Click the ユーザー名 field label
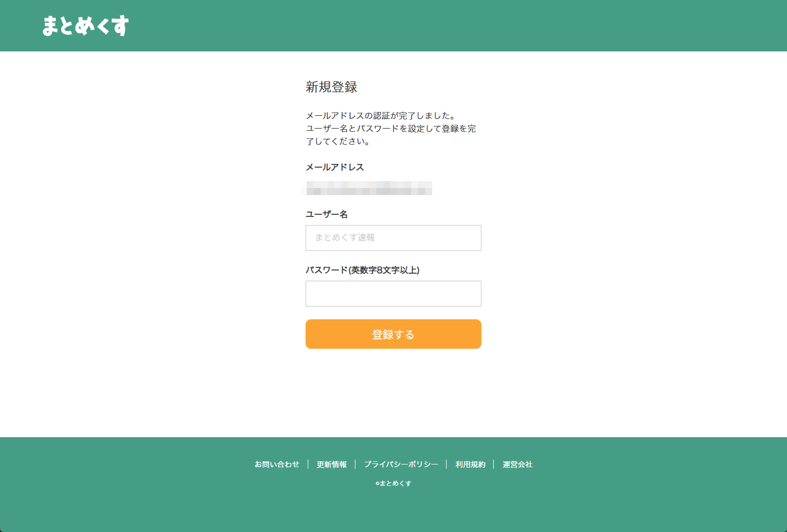Image resolution: width=787 pixels, height=532 pixels. point(326,214)
